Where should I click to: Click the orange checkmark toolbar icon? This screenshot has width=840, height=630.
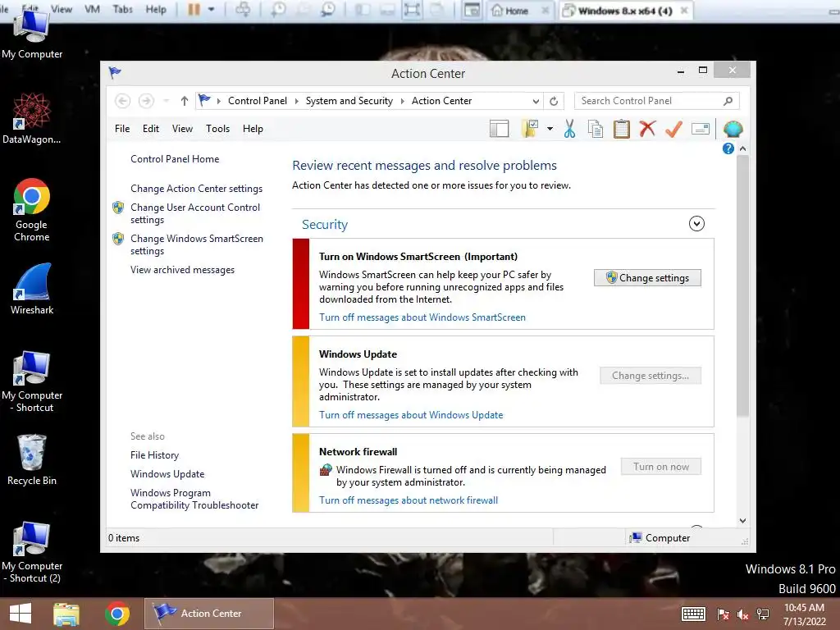pyautogui.click(x=674, y=129)
